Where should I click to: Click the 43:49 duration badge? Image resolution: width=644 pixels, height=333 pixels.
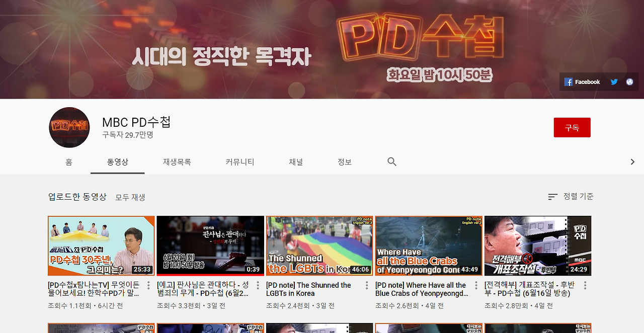click(x=470, y=270)
